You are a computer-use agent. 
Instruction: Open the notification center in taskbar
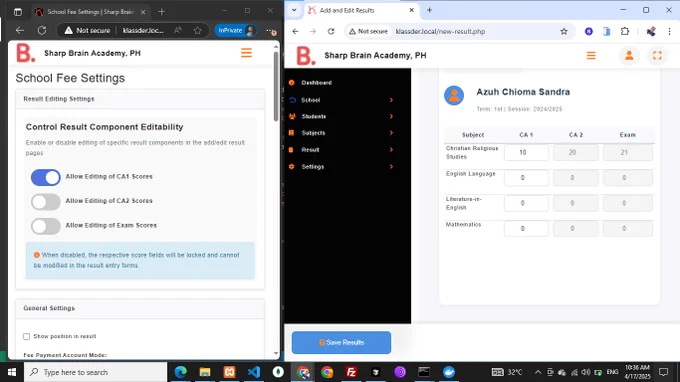coord(663,372)
